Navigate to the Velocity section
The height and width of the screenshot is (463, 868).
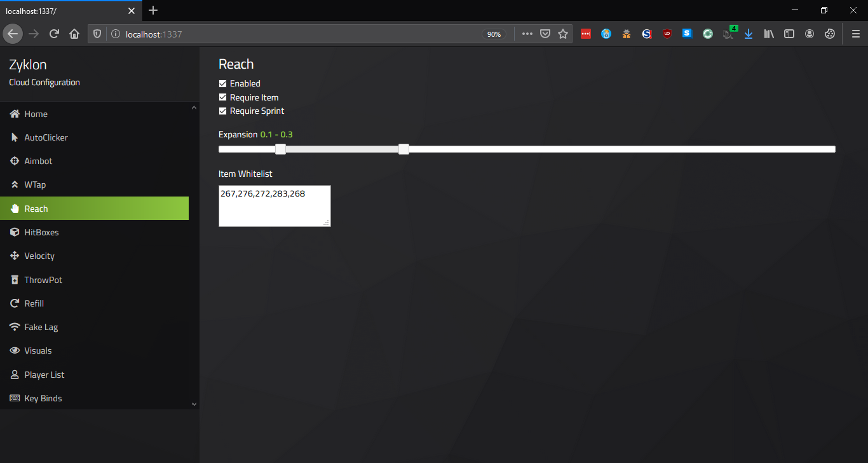pyautogui.click(x=94, y=256)
